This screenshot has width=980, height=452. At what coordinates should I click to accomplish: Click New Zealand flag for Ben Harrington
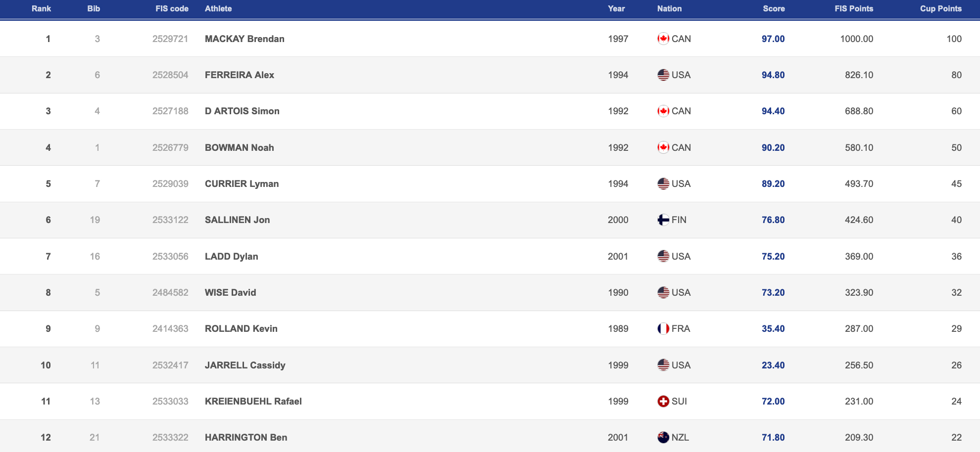tap(663, 437)
